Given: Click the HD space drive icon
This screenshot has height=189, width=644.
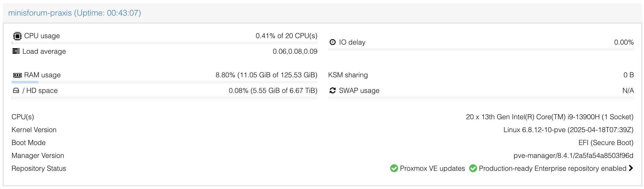Looking at the screenshot, I should (16, 91).
